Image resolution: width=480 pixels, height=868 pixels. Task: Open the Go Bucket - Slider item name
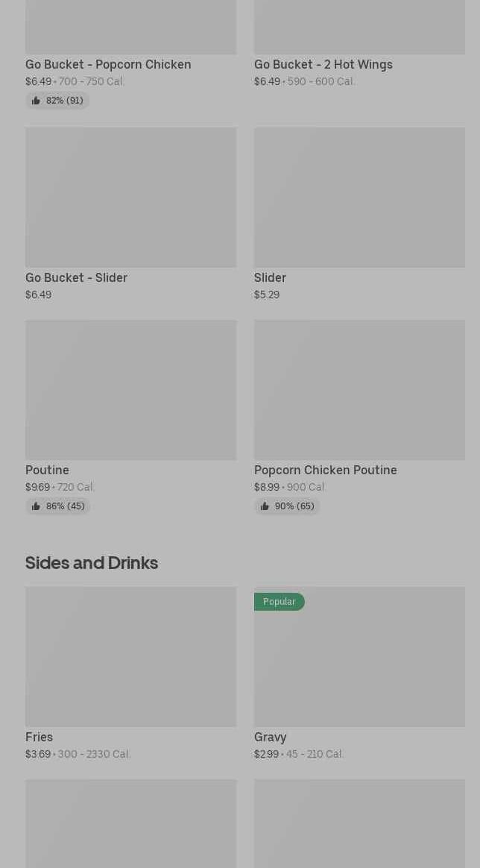tap(76, 278)
